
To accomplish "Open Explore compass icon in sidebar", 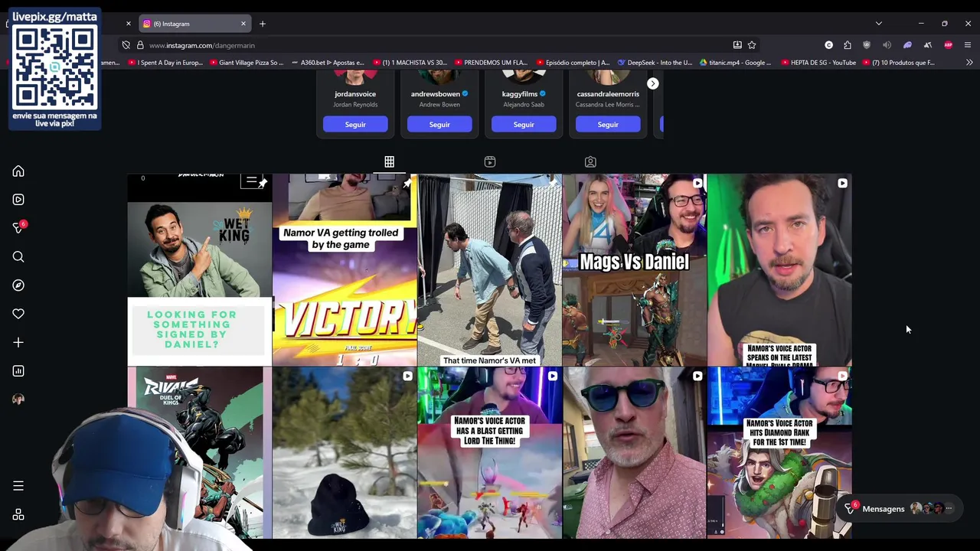I will click(18, 285).
